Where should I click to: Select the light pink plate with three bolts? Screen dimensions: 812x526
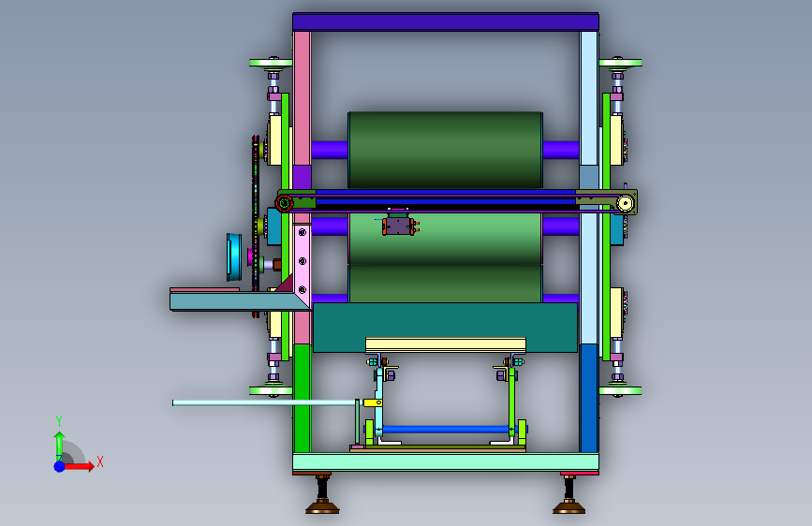(303, 262)
